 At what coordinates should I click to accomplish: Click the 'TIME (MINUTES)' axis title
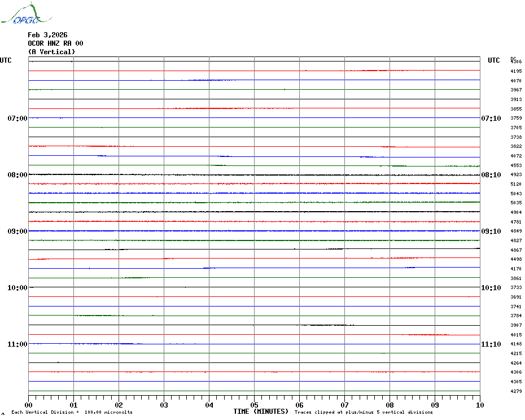point(261,412)
